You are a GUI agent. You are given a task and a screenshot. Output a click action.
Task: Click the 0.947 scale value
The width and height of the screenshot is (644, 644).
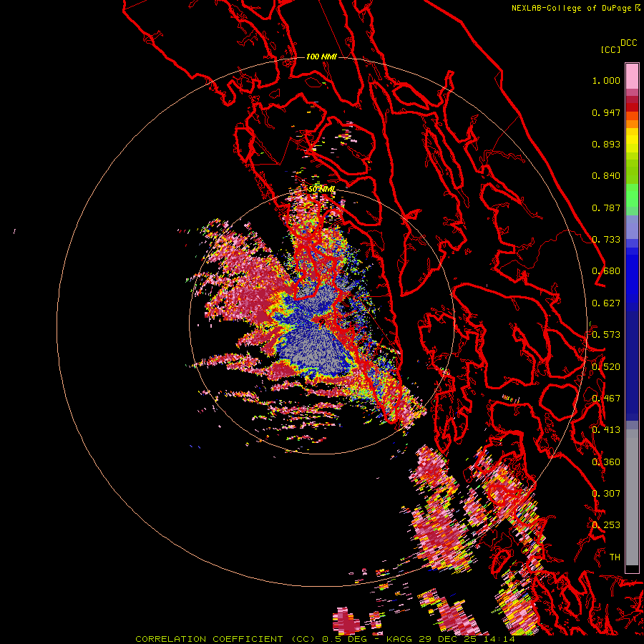click(x=606, y=112)
